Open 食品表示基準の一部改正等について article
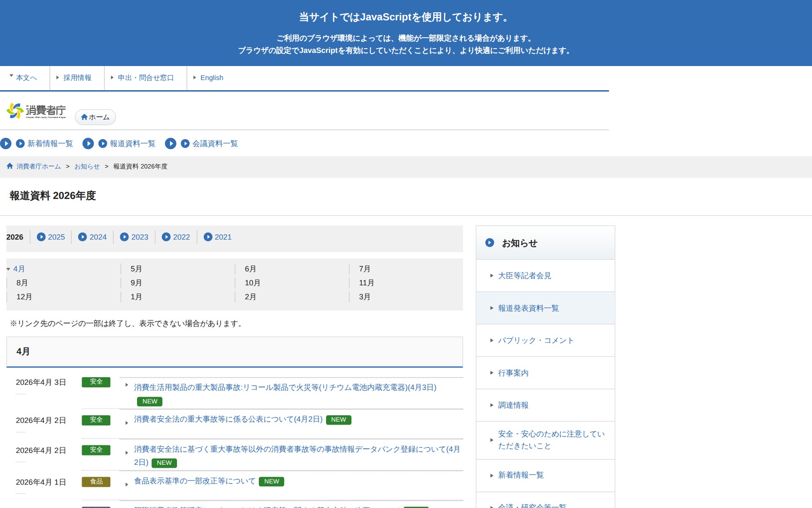This screenshot has width=812, height=508. click(x=195, y=481)
